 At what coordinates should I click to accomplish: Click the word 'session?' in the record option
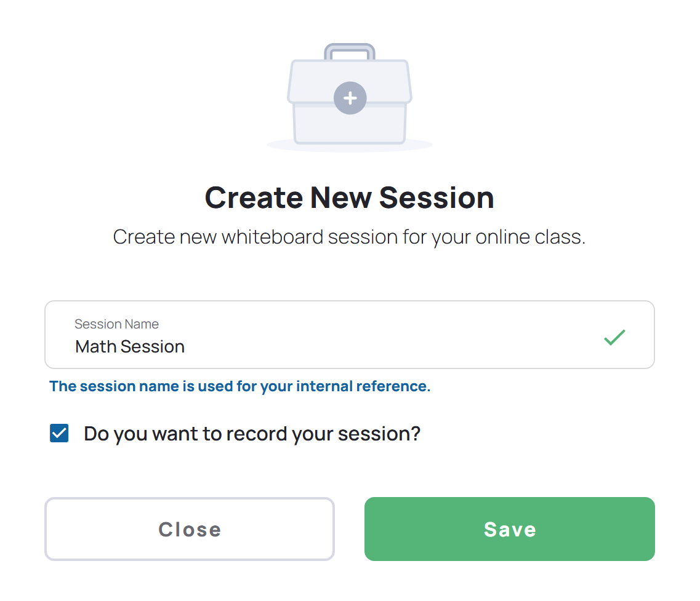(x=379, y=434)
